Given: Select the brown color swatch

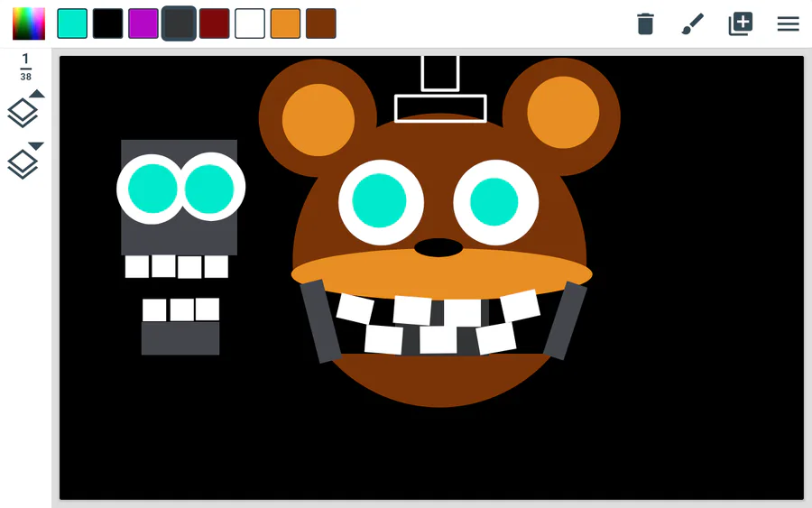Looking at the screenshot, I should 321,23.
